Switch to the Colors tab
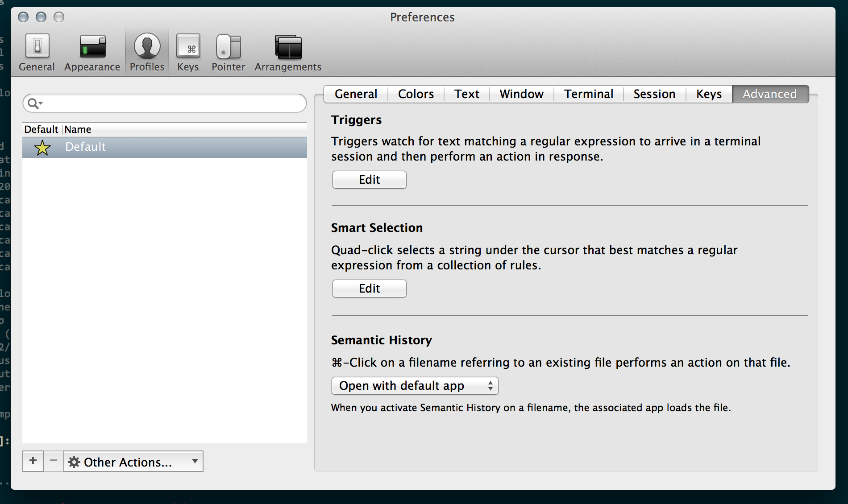848x504 pixels. click(x=416, y=94)
